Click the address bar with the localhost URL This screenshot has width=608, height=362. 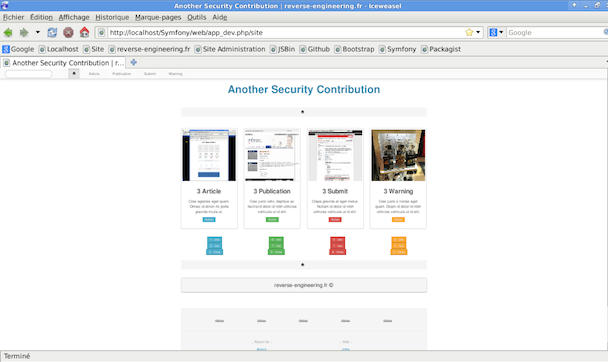[285, 33]
